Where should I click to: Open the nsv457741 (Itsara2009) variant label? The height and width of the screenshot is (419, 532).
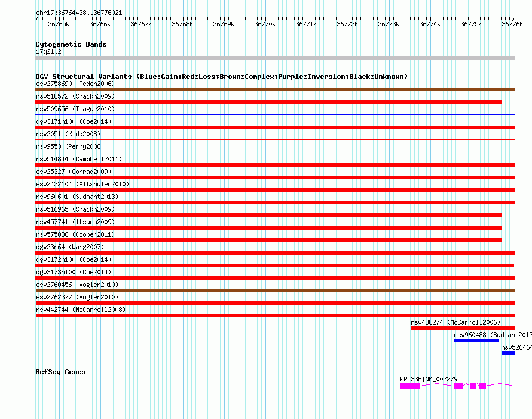click(75, 222)
